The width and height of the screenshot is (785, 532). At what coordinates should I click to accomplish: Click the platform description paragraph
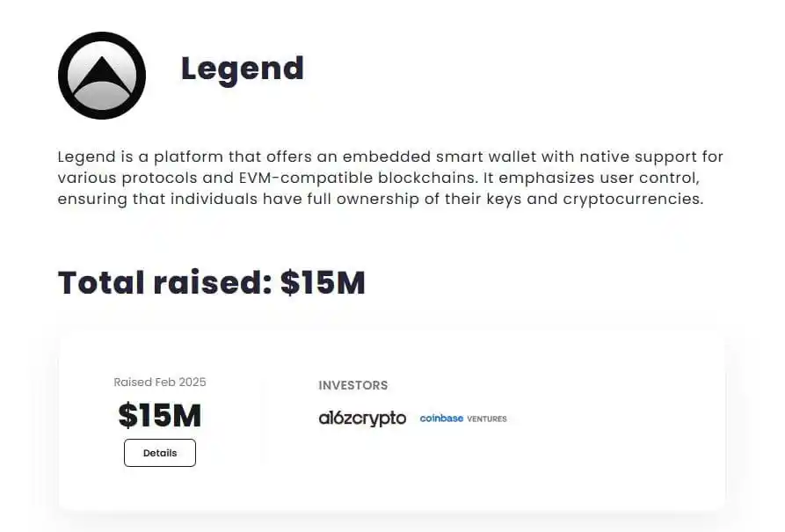pyautogui.click(x=389, y=178)
